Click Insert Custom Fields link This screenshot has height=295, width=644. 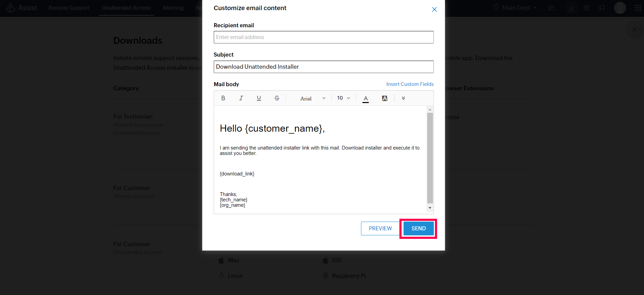(410, 84)
